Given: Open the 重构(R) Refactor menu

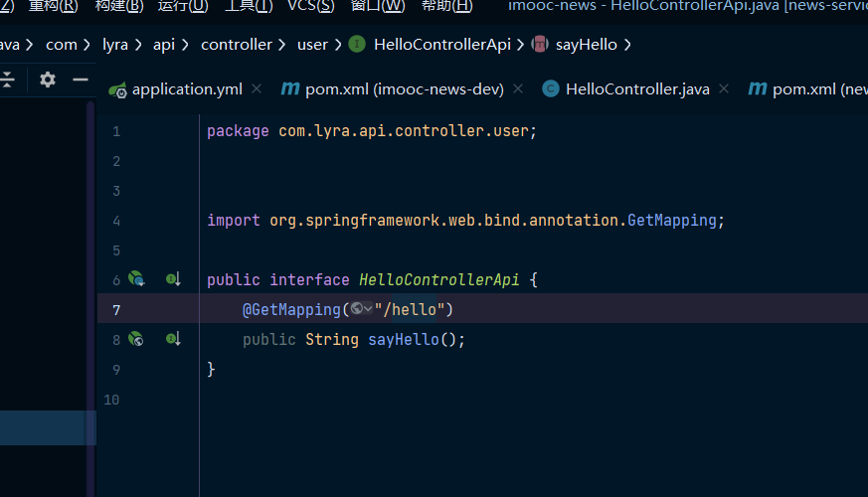Looking at the screenshot, I should (53, 6).
